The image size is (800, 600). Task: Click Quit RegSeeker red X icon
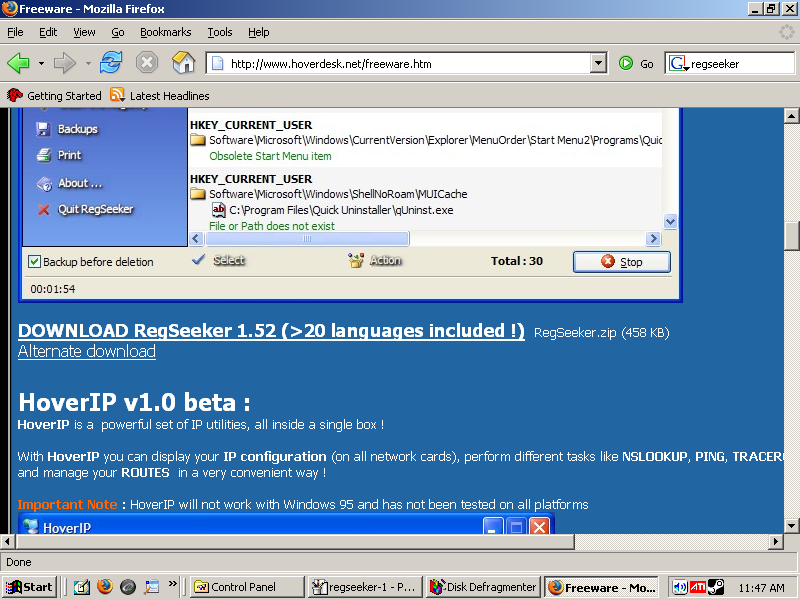click(43, 209)
